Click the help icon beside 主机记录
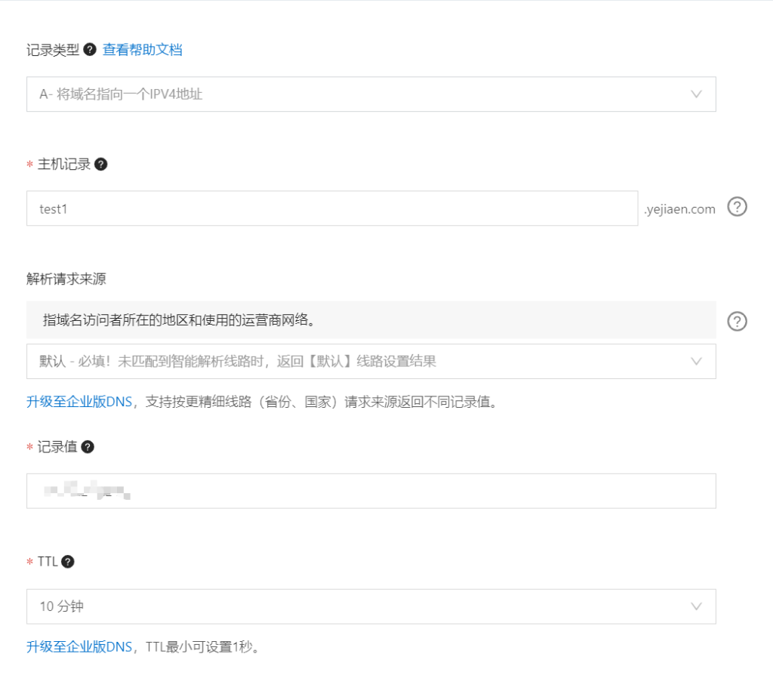This screenshot has height=700, width=773. pyautogui.click(x=101, y=164)
